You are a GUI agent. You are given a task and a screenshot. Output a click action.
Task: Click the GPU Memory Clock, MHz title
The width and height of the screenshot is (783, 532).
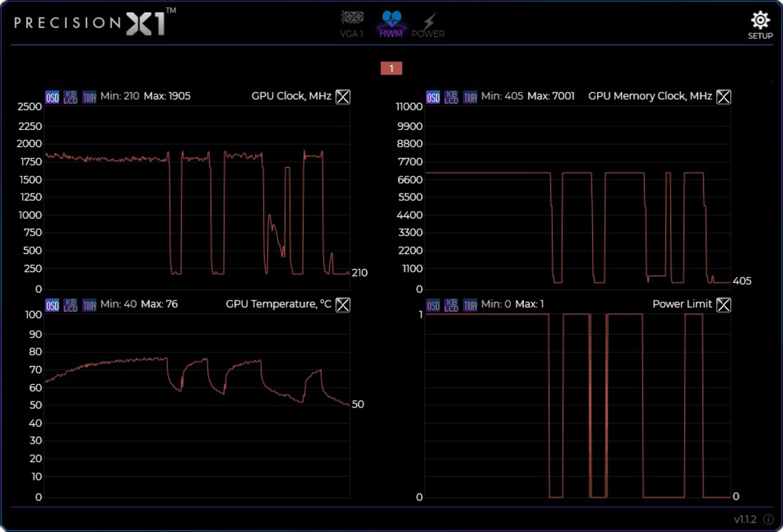650,96
